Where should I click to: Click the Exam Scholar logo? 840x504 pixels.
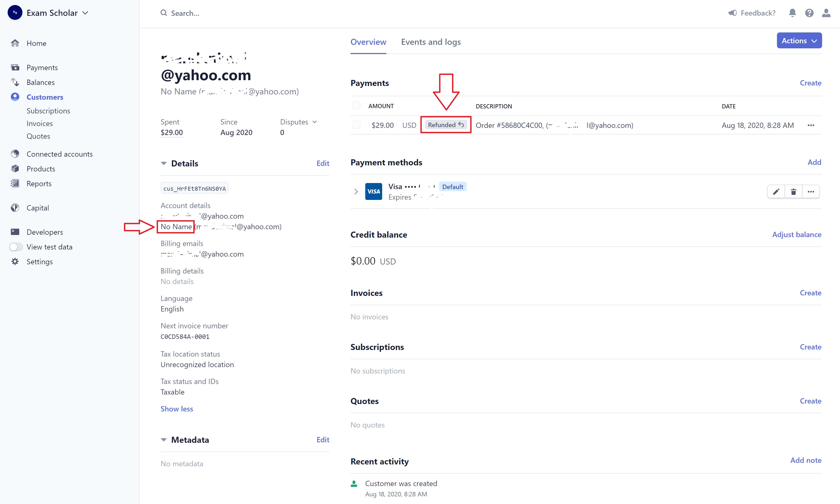(x=15, y=13)
